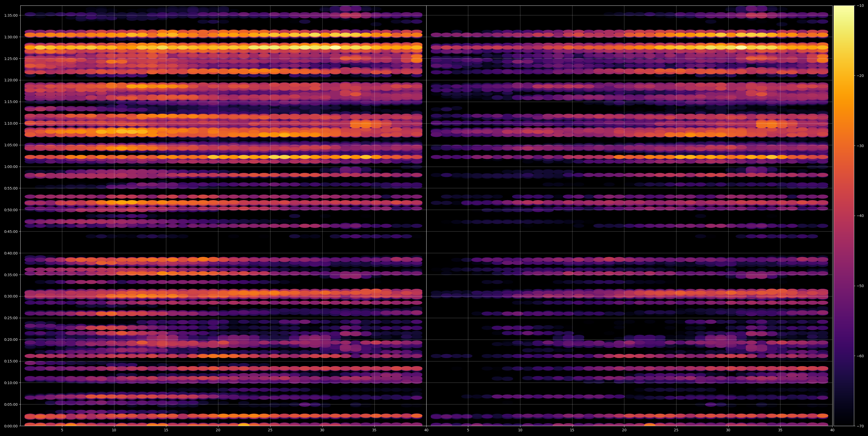The width and height of the screenshot is (868, 436).
Task: Select x-axis tick 30 of the right plot
Action: coord(728,430)
